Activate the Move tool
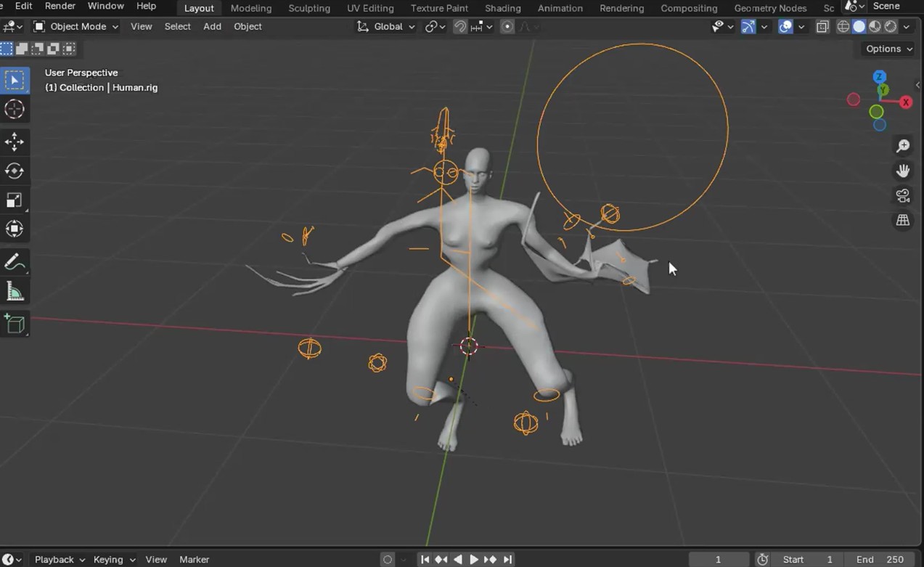 (15, 142)
